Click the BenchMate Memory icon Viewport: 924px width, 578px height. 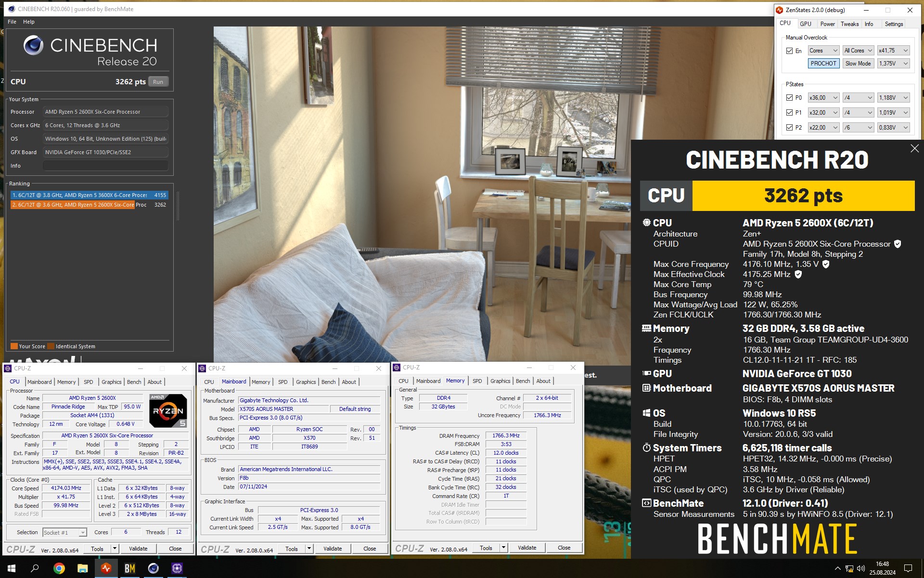point(647,328)
